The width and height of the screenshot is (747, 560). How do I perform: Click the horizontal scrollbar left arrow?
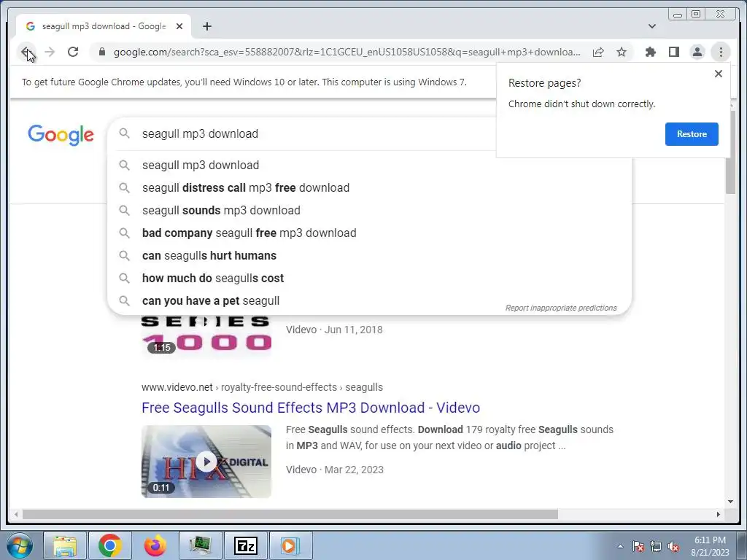16,515
